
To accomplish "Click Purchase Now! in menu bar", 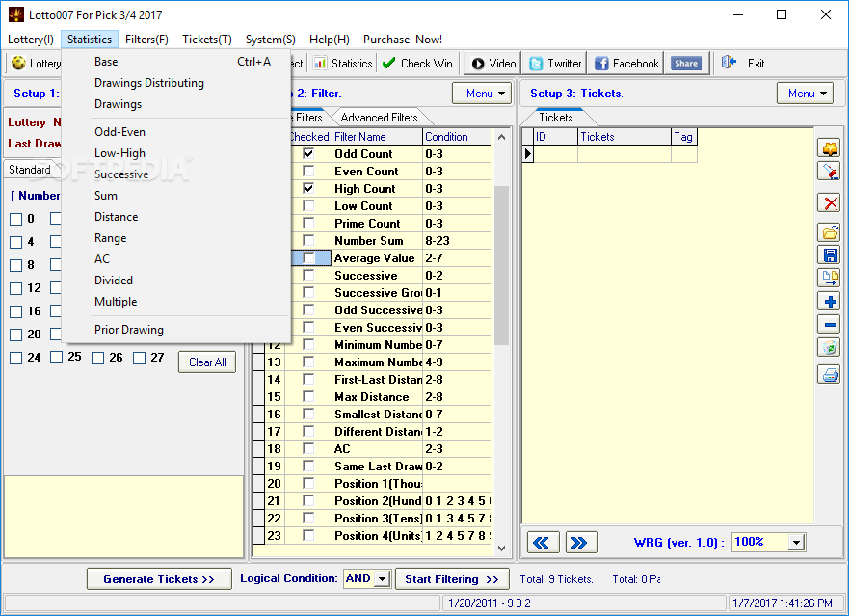I will pos(402,39).
